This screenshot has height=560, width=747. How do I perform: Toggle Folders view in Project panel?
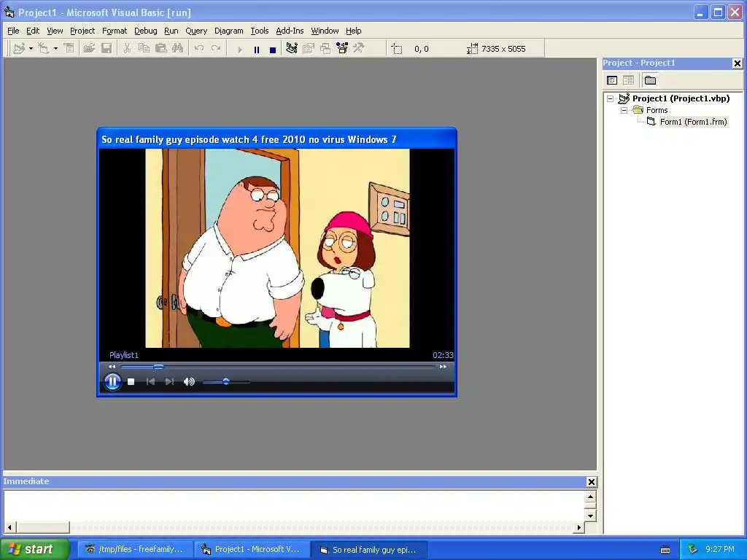(x=650, y=80)
